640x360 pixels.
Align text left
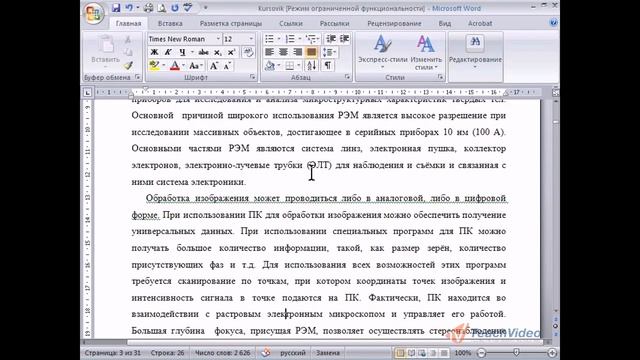(269, 52)
